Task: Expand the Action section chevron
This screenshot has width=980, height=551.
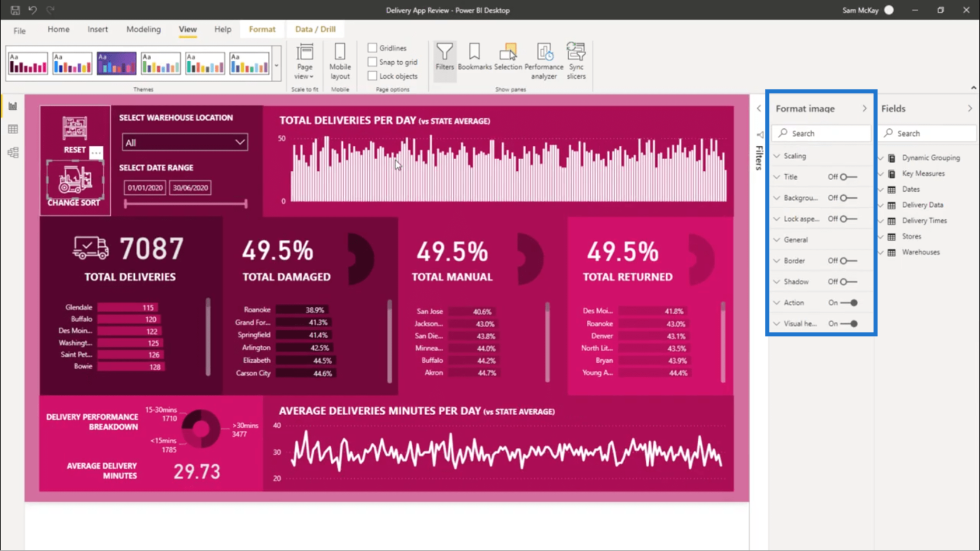Action: [x=776, y=303]
